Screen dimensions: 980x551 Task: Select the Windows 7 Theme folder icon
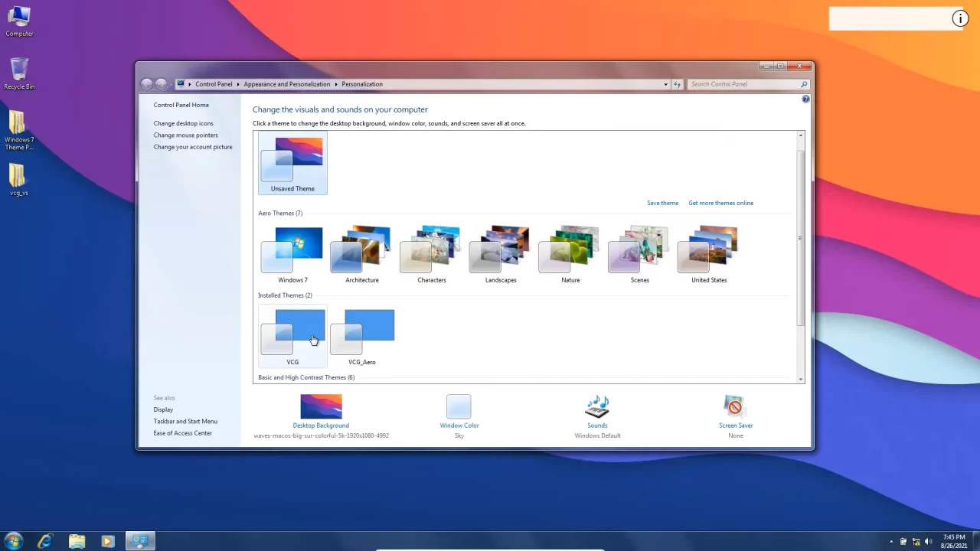[19, 130]
